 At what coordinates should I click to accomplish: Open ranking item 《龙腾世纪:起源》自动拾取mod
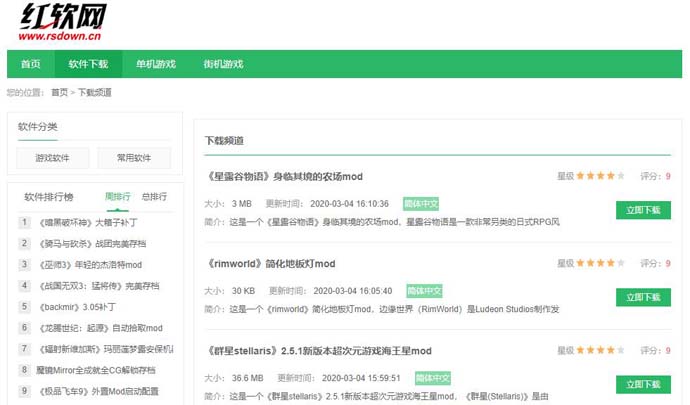101,328
